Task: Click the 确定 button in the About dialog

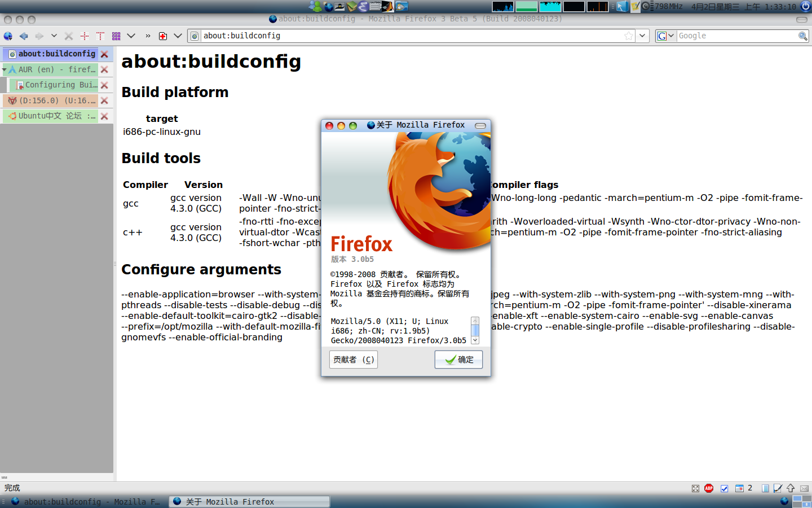Action: tap(458, 360)
